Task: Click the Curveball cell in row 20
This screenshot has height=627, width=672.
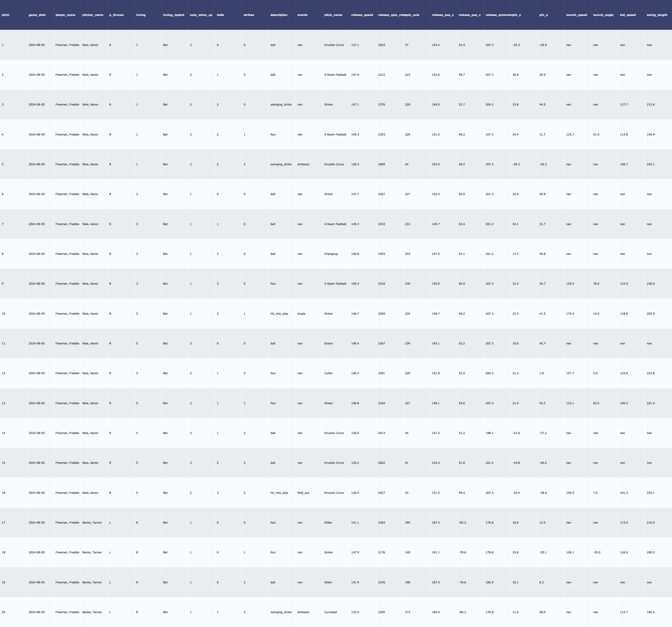Action: (331, 612)
